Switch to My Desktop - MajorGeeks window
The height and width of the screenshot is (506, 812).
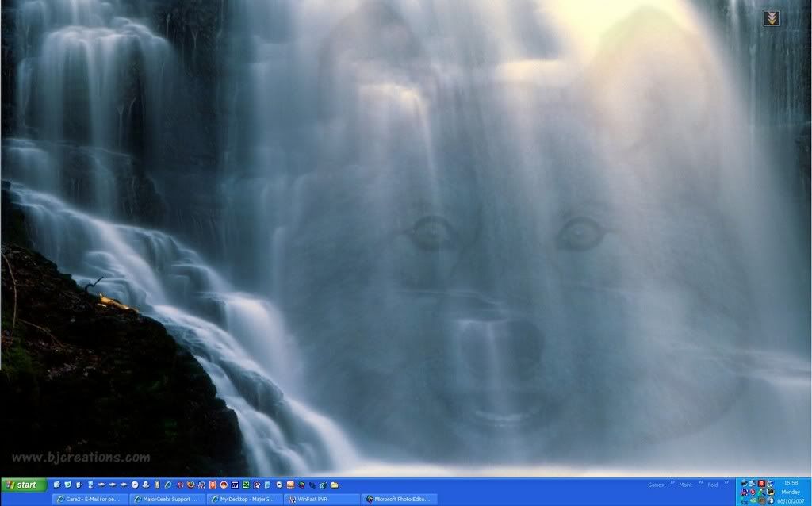[x=243, y=500]
